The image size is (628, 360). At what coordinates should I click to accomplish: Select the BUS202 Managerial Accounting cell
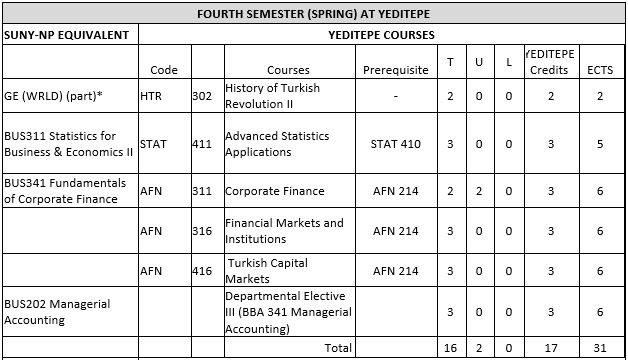point(70,312)
